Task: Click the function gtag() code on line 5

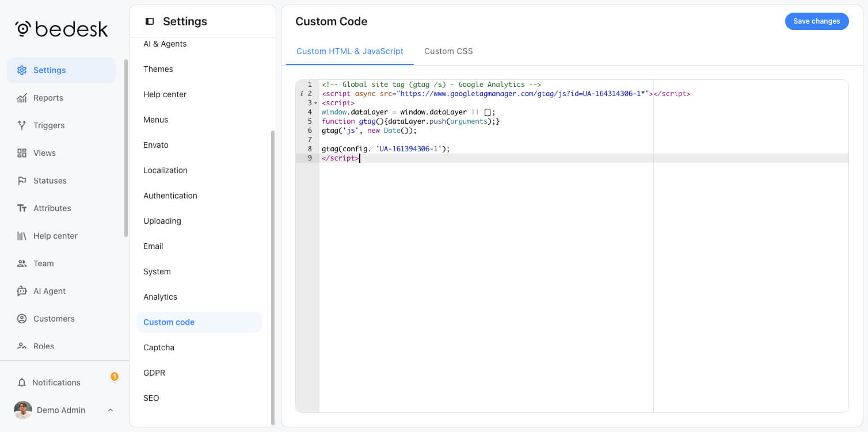Action: [410, 121]
